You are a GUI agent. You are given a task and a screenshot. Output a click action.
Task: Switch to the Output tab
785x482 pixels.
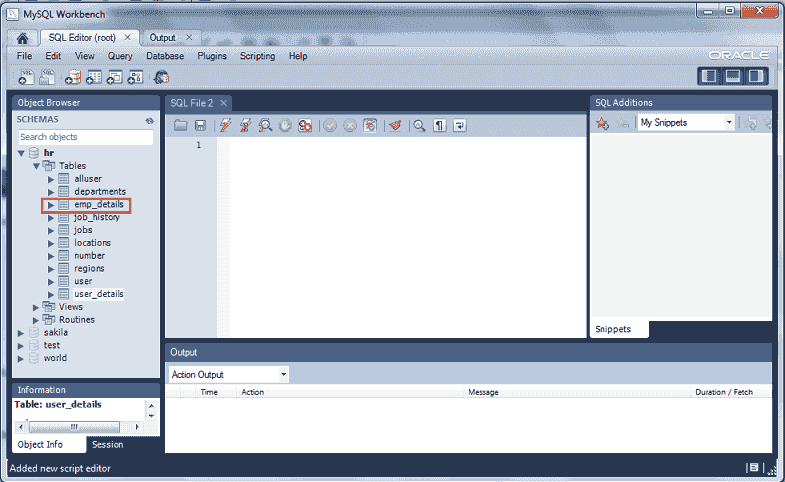point(162,38)
